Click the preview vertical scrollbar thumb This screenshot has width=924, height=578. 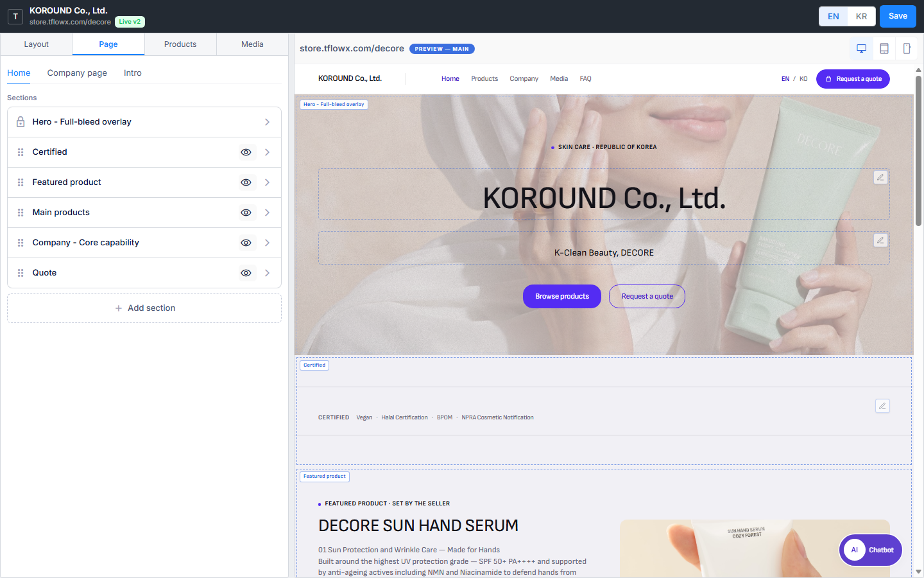point(918,151)
